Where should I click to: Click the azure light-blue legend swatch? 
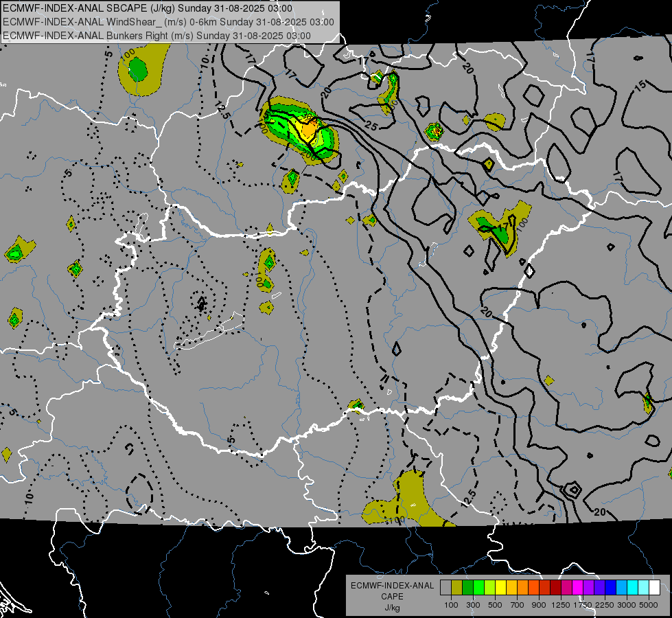pyautogui.click(x=621, y=587)
